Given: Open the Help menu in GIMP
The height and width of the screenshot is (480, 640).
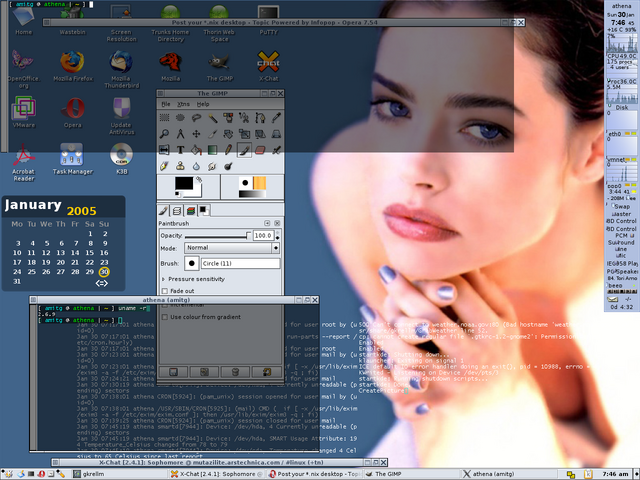Looking at the screenshot, I should [x=203, y=104].
